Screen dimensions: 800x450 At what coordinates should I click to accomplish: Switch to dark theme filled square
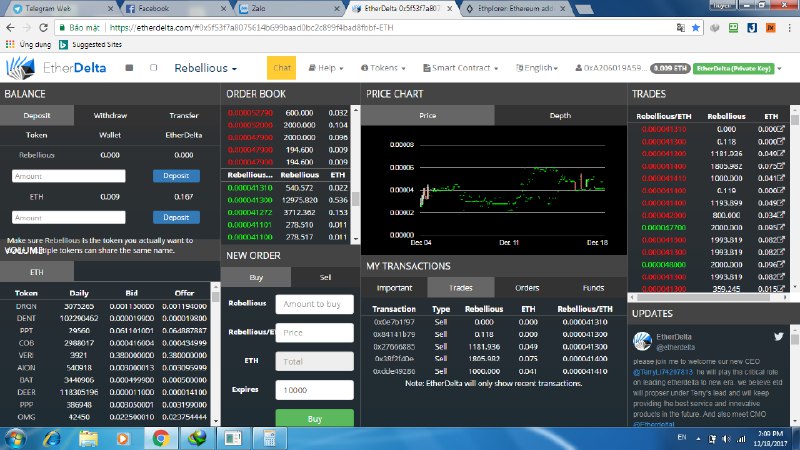point(129,68)
